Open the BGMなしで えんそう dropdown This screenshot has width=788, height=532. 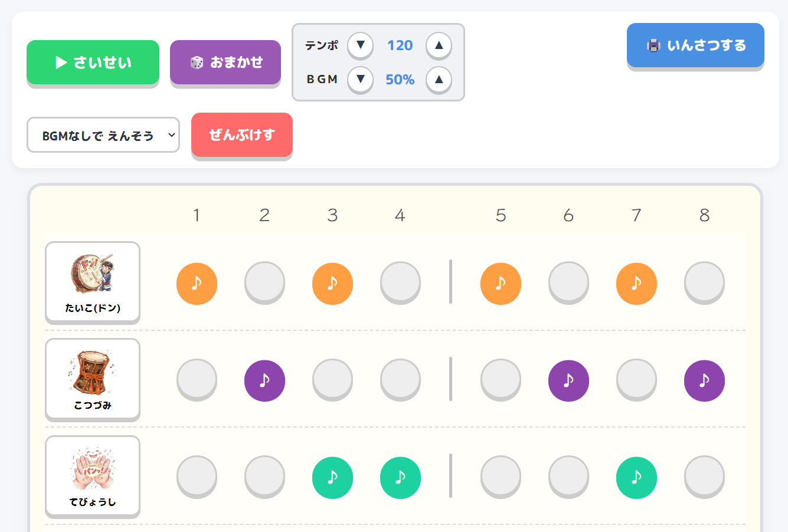pos(103,135)
